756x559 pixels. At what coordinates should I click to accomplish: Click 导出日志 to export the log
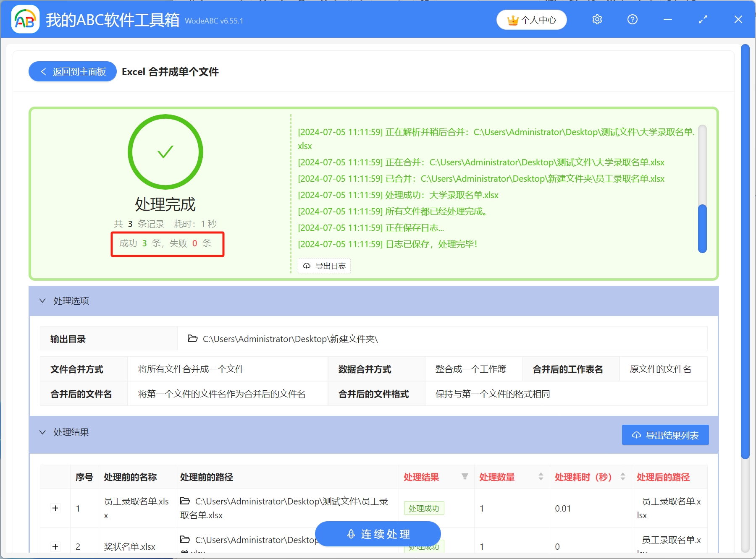click(324, 266)
